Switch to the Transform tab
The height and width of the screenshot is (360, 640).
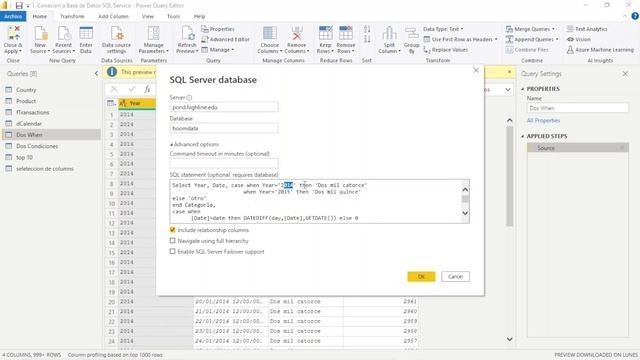point(72,16)
